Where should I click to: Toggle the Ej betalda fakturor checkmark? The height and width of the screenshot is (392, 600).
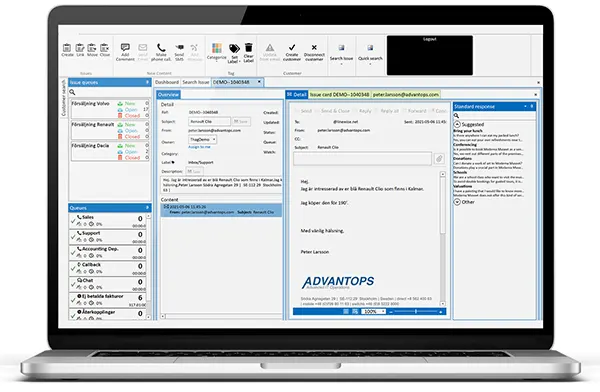[x=73, y=300]
